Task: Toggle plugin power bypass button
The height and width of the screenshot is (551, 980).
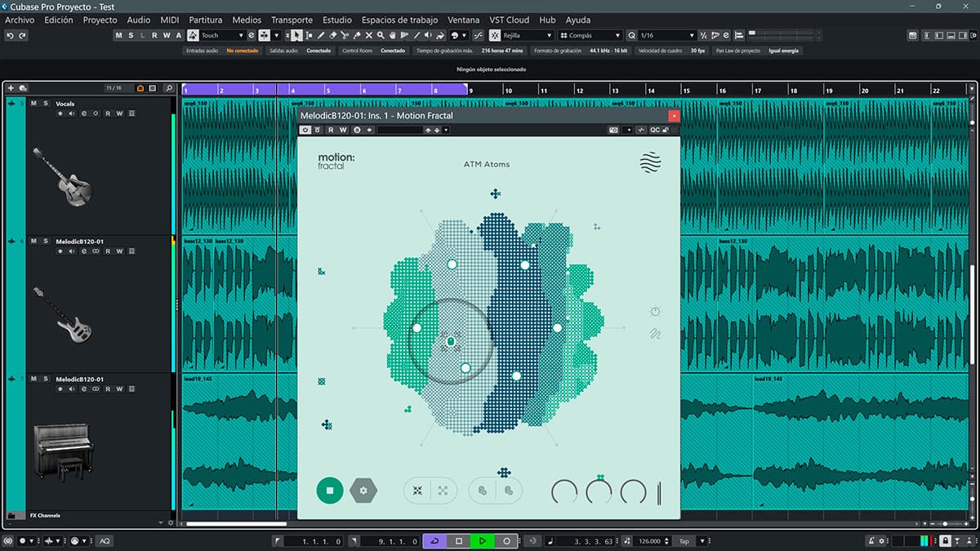Action: click(305, 130)
